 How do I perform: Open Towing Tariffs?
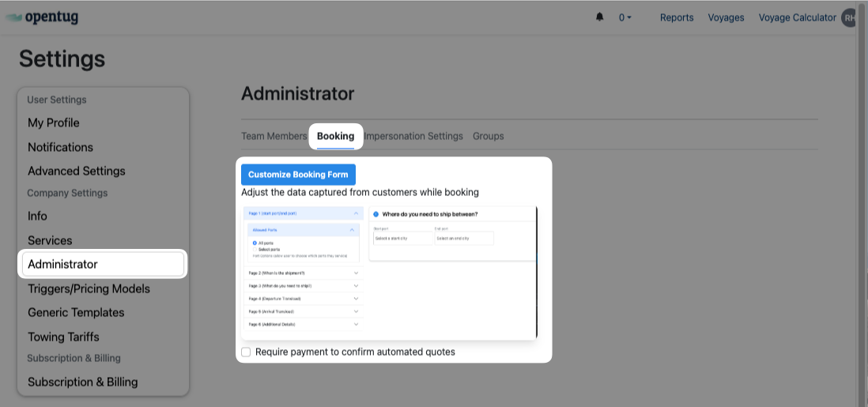[x=64, y=337]
